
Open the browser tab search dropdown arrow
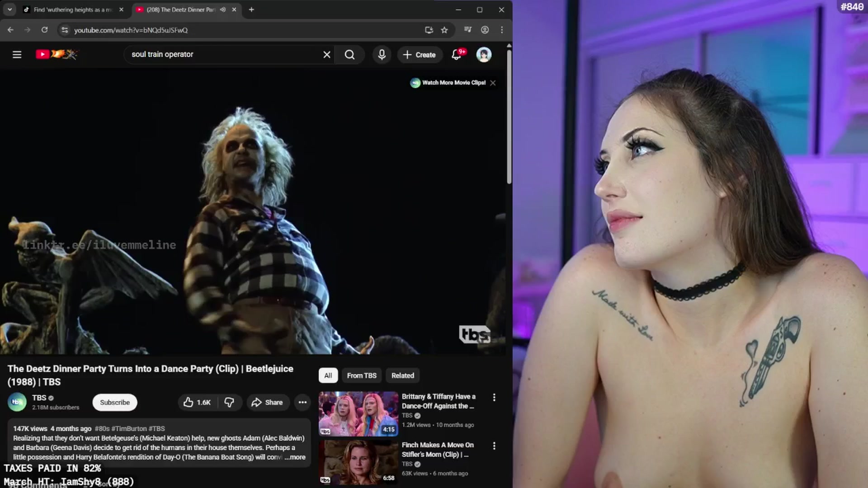(x=9, y=9)
